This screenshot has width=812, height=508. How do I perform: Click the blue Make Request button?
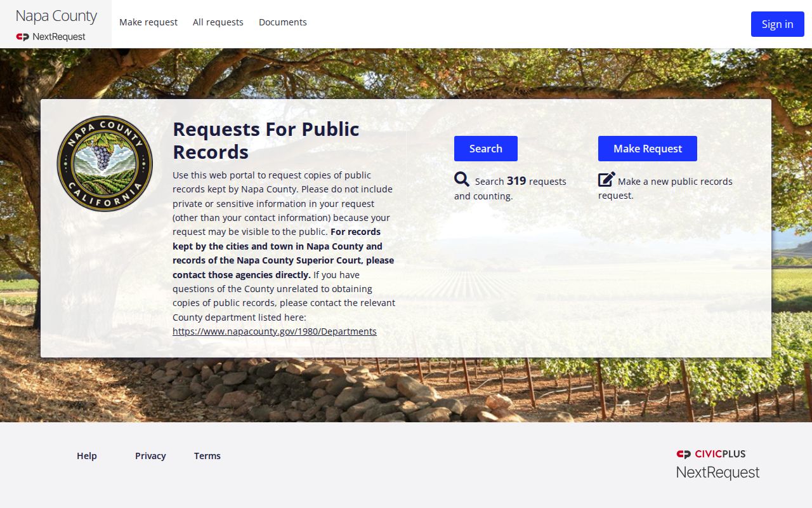coord(648,149)
